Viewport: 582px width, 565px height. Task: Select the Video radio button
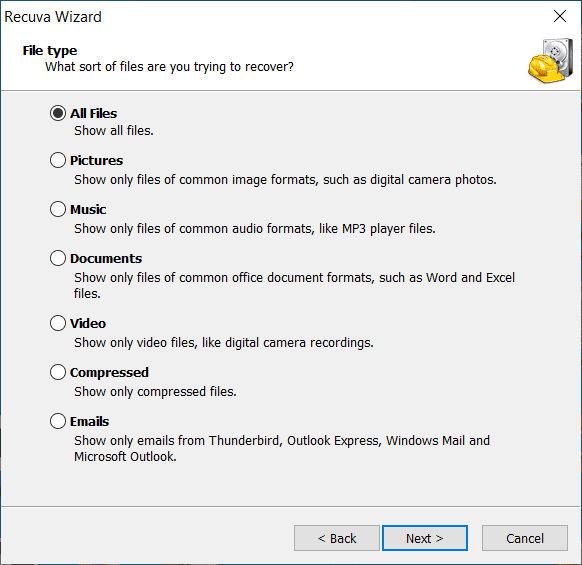point(58,323)
